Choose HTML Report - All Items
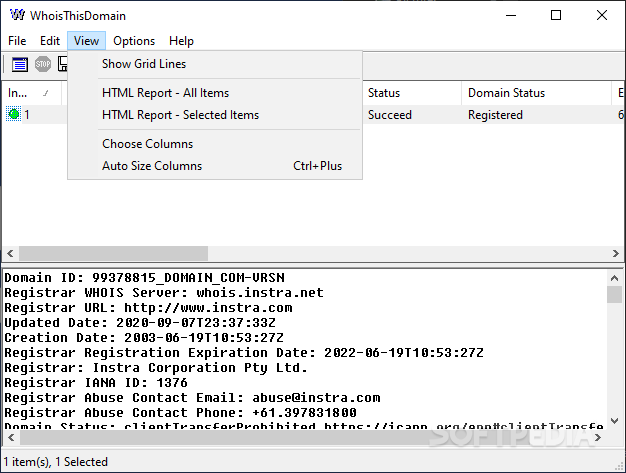Screen dimensions: 626x473 tap(215, 93)
